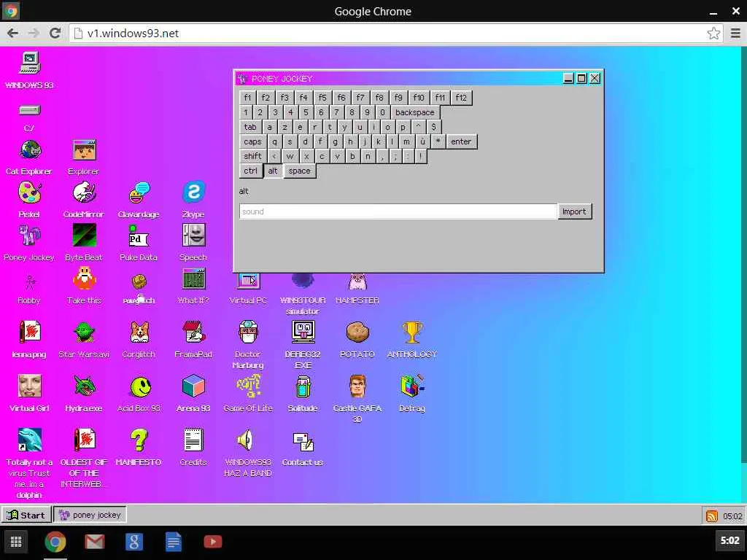Bookmark page with star icon
747x560 pixels.
coord(713,34)
